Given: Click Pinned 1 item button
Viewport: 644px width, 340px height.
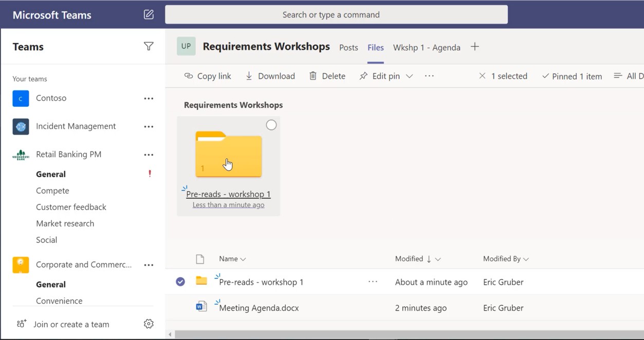Looking at the screenshot, I should point(572,76).
